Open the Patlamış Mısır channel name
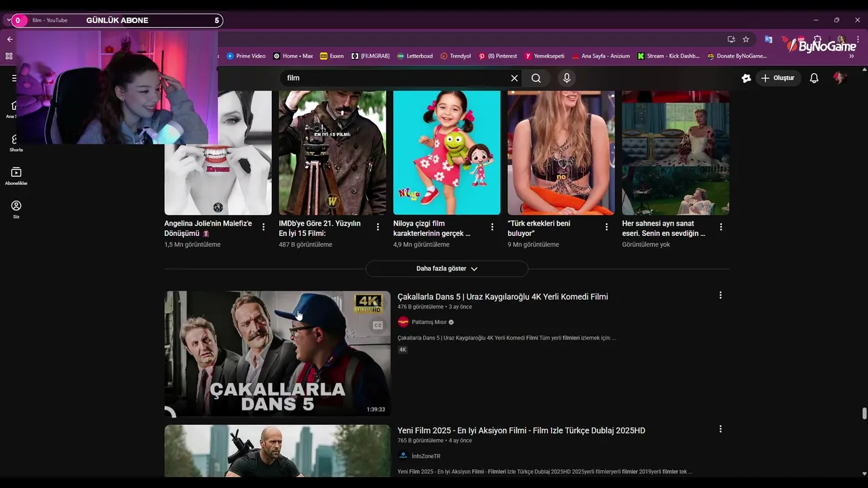The height and width of the screenshot is (488, 868). [429, 322]
